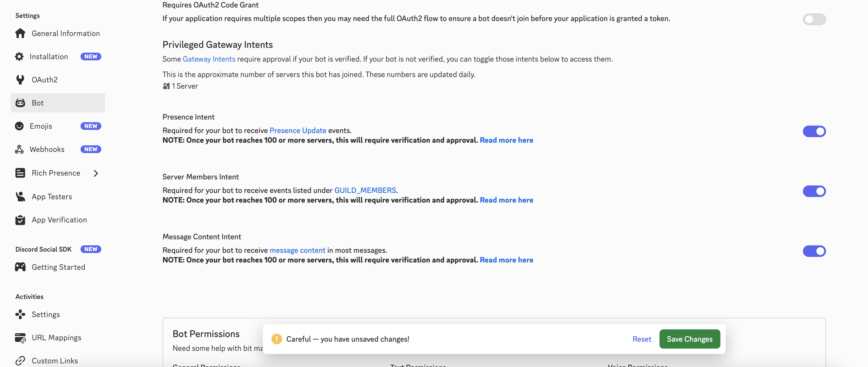Select the Getting Started gamepad icon
The height and width of the screenshot is (367, 868).
tap(20, 267)
